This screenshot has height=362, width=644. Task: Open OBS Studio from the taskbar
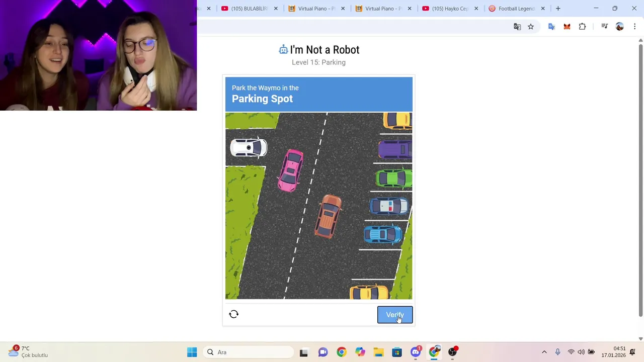tap(453, 352)
